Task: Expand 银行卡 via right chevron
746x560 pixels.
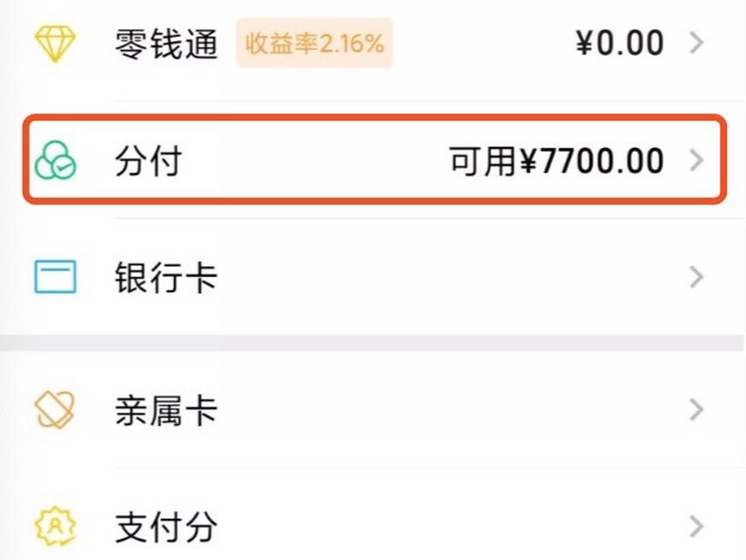Action: [x=696, y=277]
